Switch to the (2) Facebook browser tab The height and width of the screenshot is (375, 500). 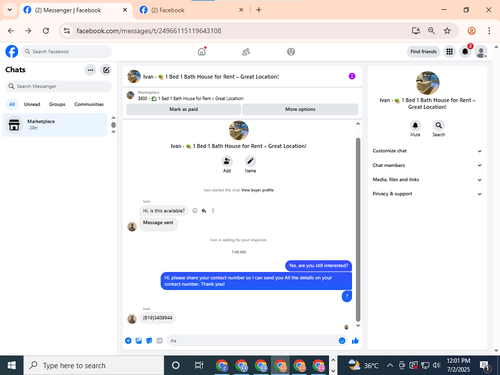(191, 10)
